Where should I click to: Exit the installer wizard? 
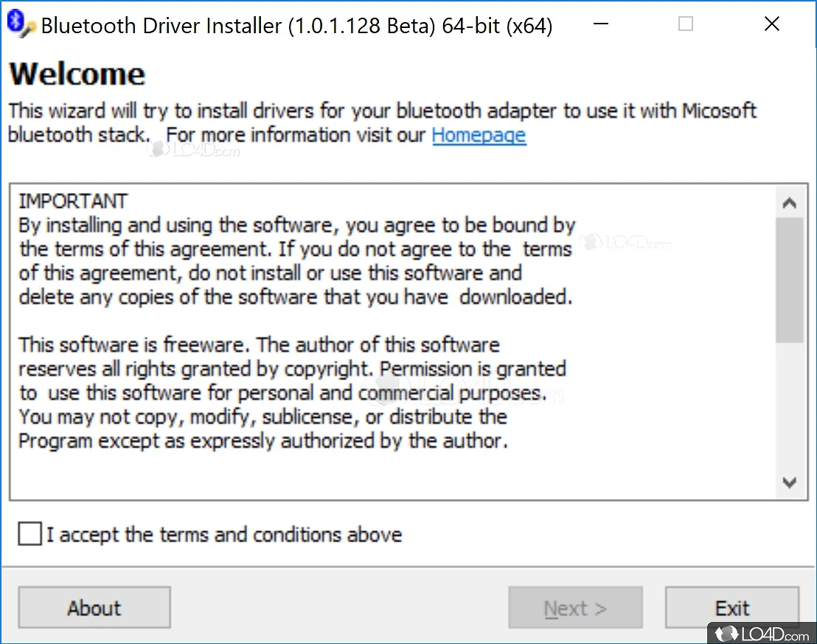coord(731,608)
